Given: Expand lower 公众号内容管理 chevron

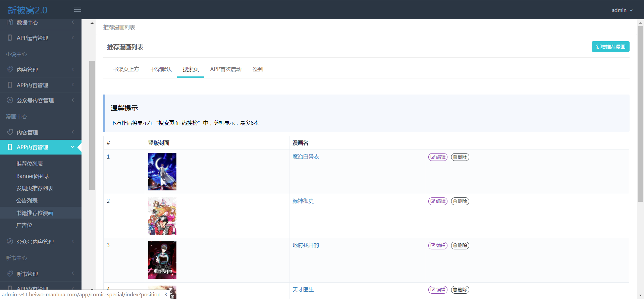Looking at the screenshot, I should click(73, 241).
